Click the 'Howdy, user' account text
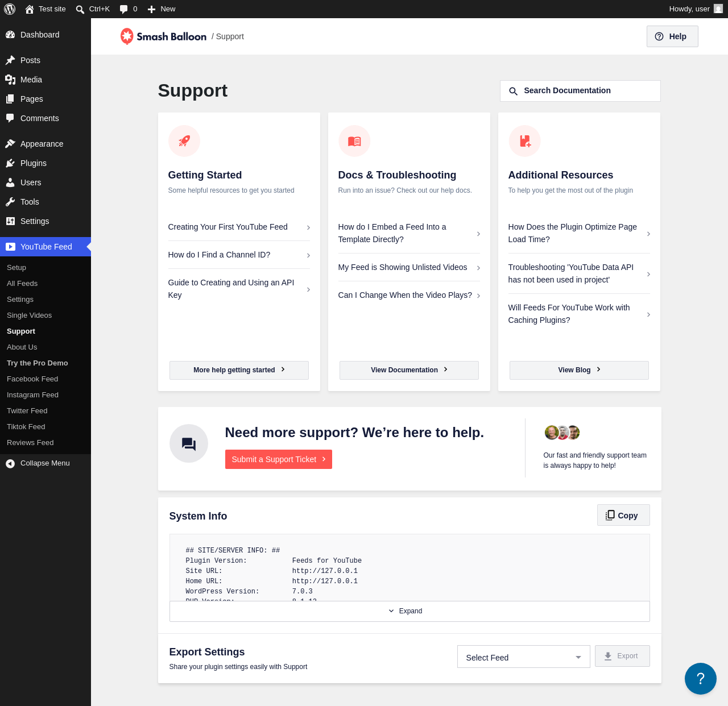Image resolution: width=728 pixels, height=706 pixels. (x=689, y=9)
